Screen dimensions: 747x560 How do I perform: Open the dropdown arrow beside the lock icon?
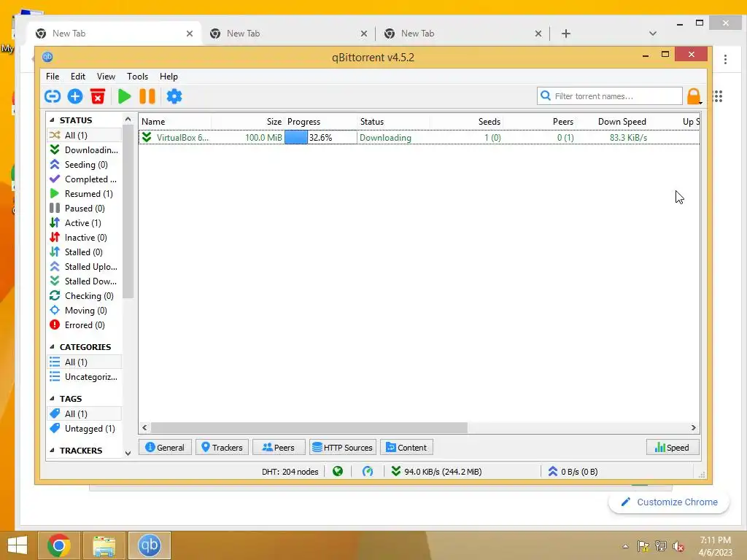pyautogui.click(x=701, y=102)
